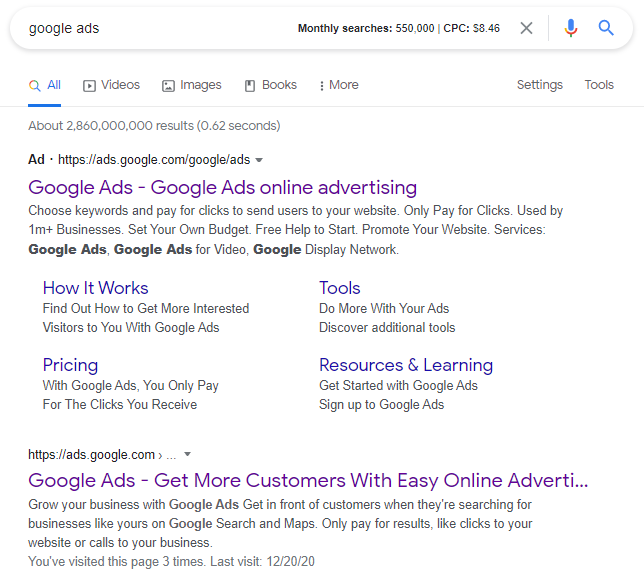Screen dimensions: 644x571
Task: Expand the organic result URL dropdown arrow
Action: [x=187, y=454]
